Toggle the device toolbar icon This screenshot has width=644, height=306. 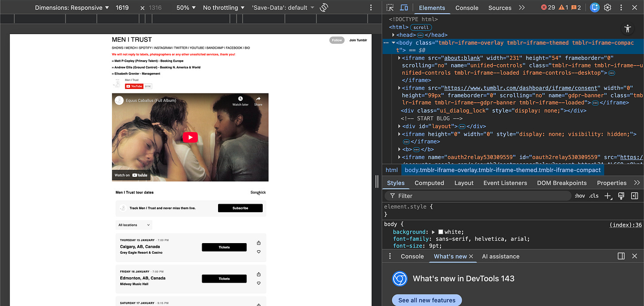pyautogui.click(x=404, y=8)
